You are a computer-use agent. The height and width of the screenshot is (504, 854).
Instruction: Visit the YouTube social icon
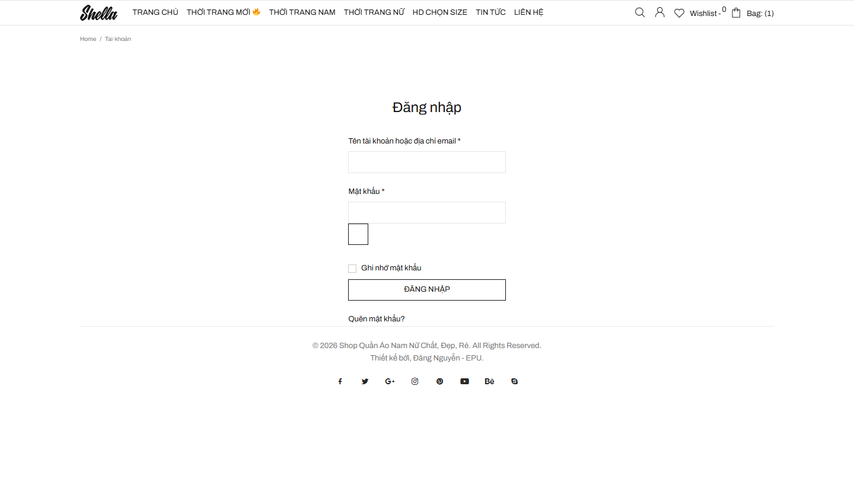[x=464, y=381]
